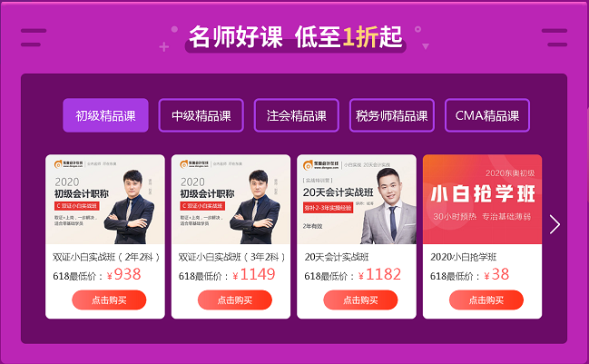The width and height of the screenshot is (589, 364).
Task: Click the 名师好课 低至1折起 heading
Action: click(x=296, y=37)
